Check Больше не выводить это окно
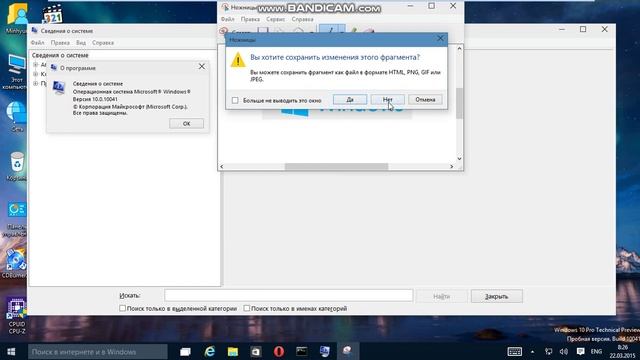Screen dimensions: 640x360 235,100
